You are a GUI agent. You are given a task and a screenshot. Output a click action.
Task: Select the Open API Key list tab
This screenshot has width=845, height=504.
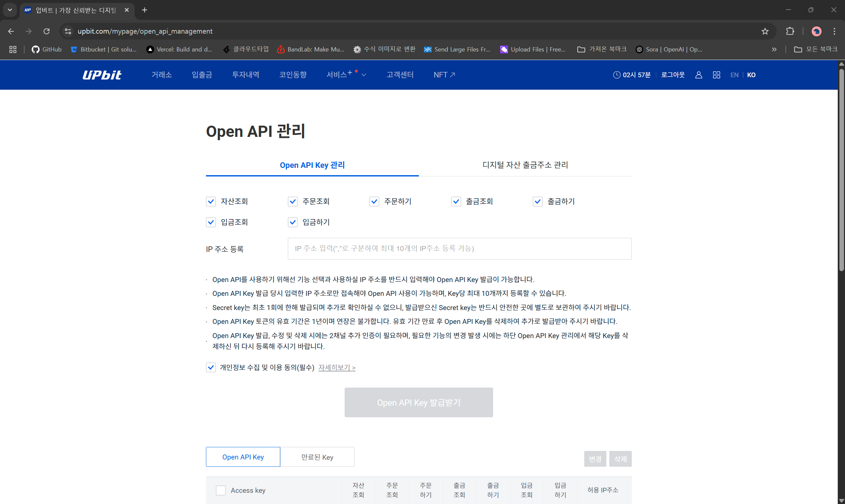click(243, 457)
